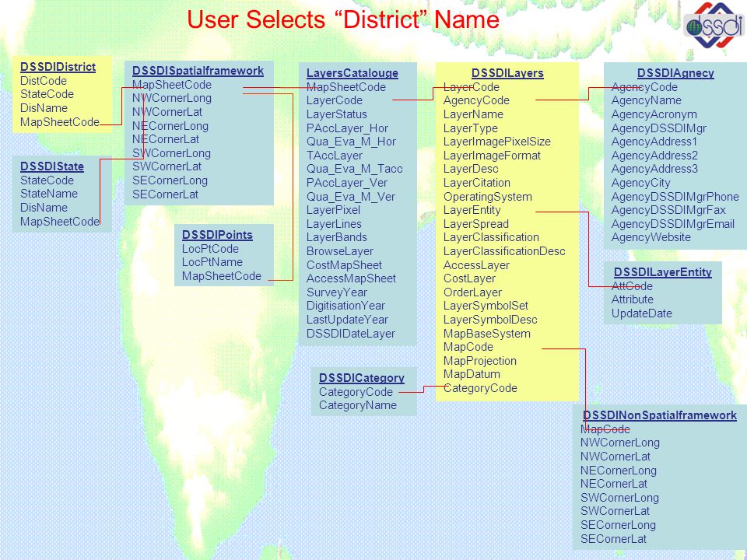The image size is (747, 560).
Task: Click MapSheetCode in the DSSDIState table
Action: tap(60, 222)
